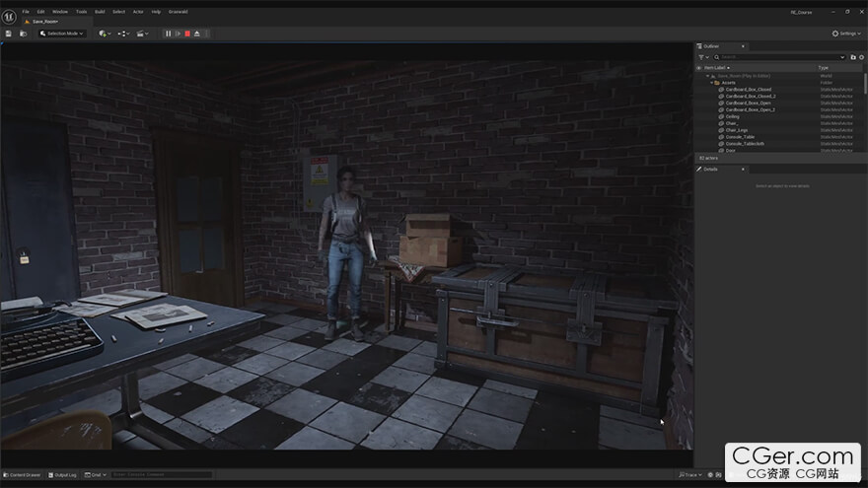Click the Save current level icon
The height and width of the screenshot is (488, 868).
9,34
